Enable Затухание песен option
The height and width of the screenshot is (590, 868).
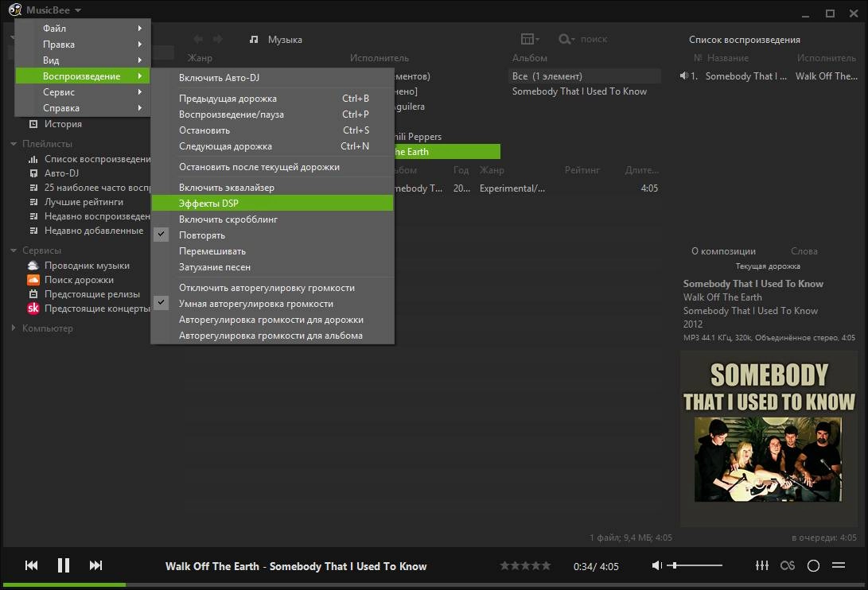(x=272, y=267)
